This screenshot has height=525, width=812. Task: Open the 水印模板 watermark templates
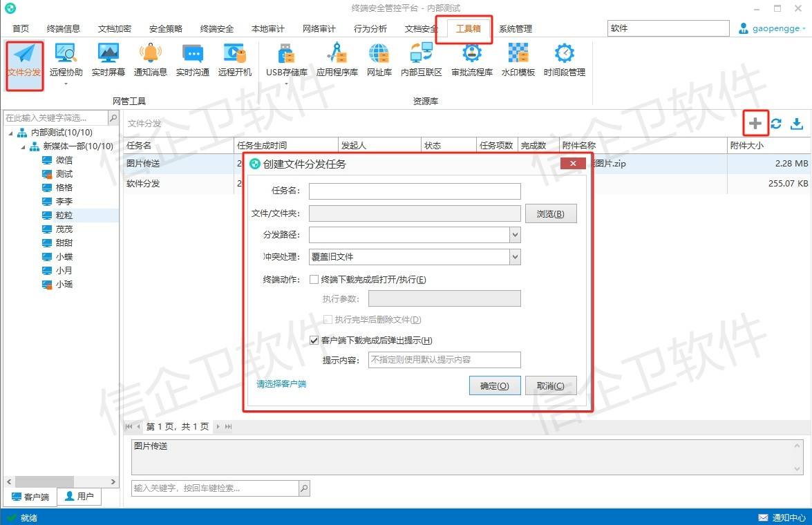click(518, 59)
